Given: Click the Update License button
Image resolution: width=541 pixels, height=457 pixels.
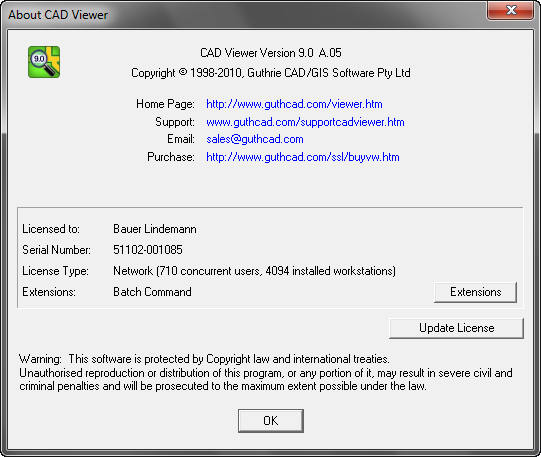Looking at the screenshot, I should click(x=456, y=328).
